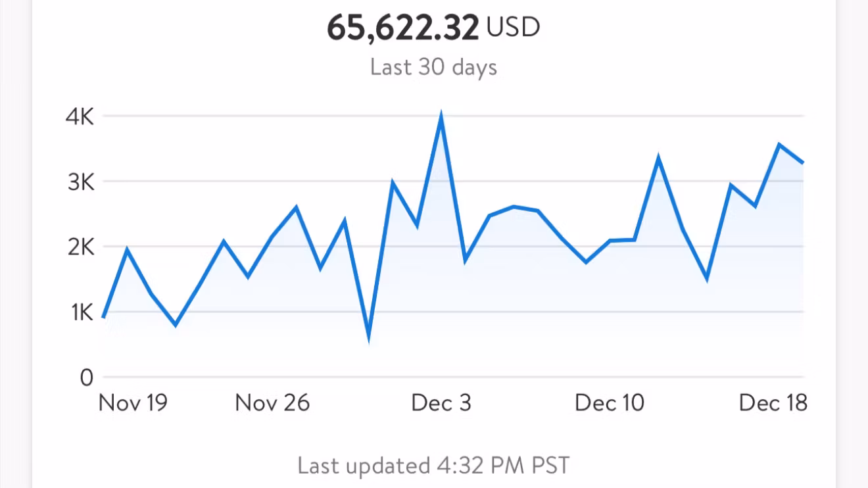The width and height of the screenshot is (868, 488).
Task: Click the 3K y-axis label
Action: [80, 182]
